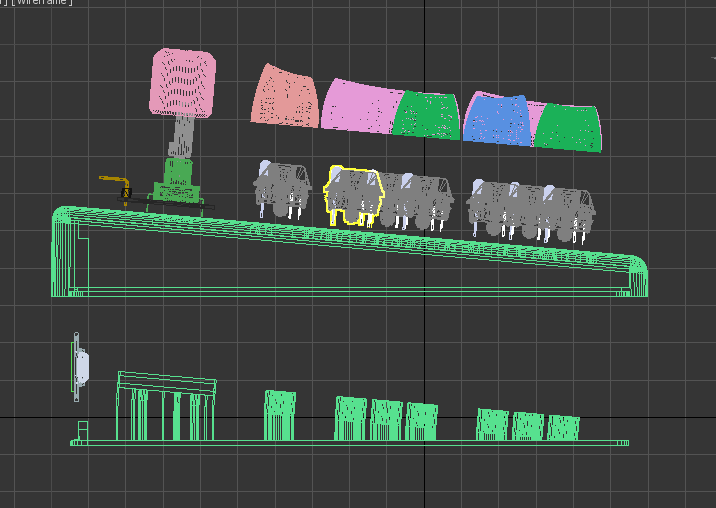Select the leftmost switch in right-hand switch group
The width and height of the screenshot is (716, 508).
pos(491,207)
